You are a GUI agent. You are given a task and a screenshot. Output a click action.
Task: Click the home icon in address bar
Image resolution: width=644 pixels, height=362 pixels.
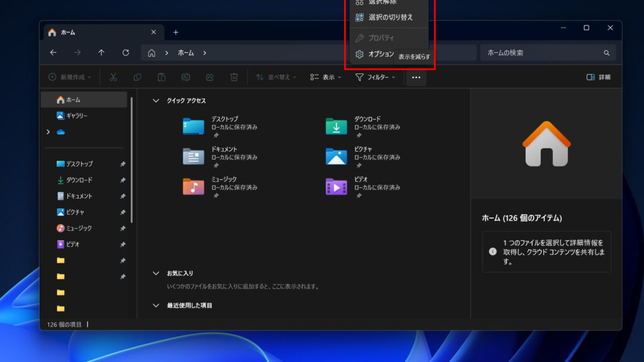152,53
